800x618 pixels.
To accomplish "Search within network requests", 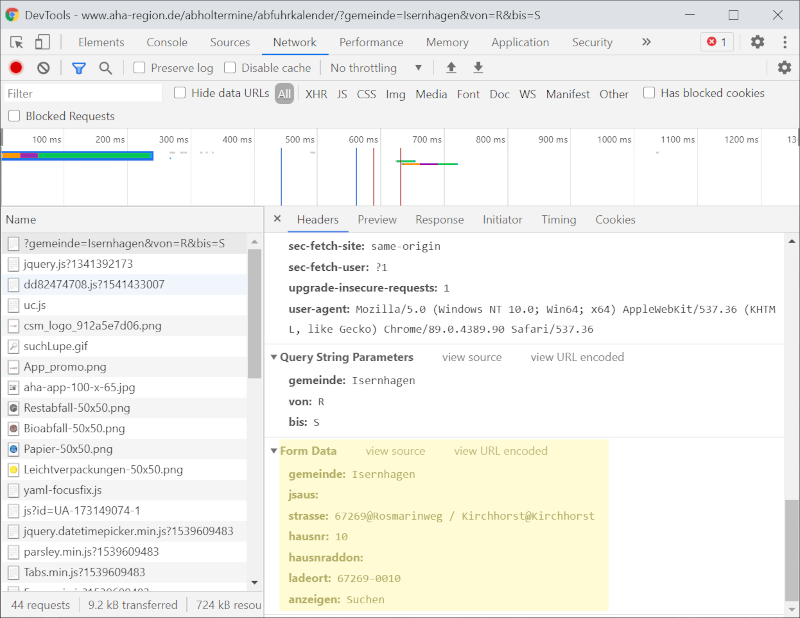I will (x=104, y=68).
